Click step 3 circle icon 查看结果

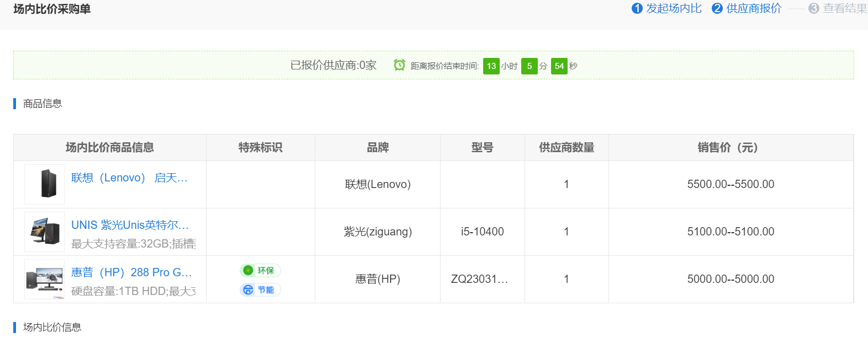814,8
